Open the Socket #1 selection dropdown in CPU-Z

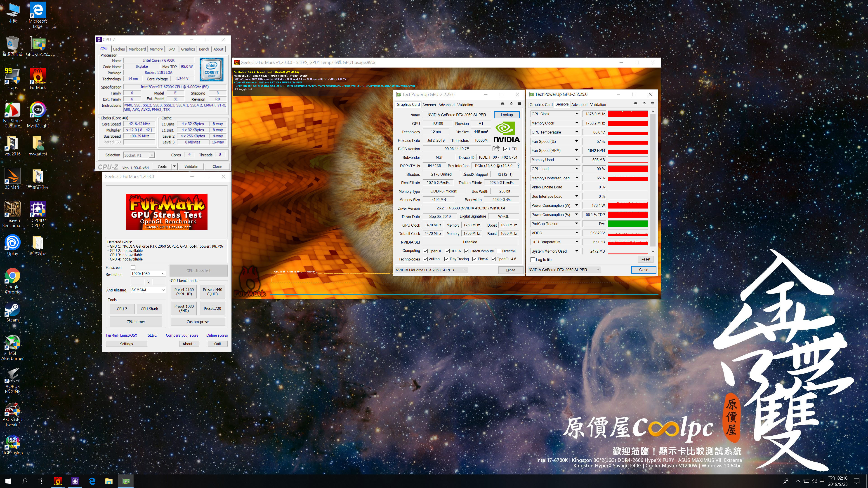pyautogui.click(x=139, y=155)
